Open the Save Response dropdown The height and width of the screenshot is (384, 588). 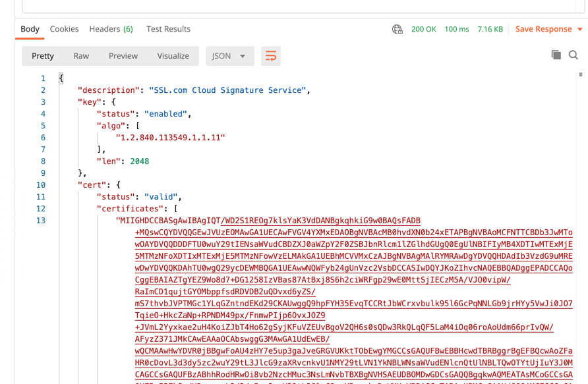tap(548, 29)
